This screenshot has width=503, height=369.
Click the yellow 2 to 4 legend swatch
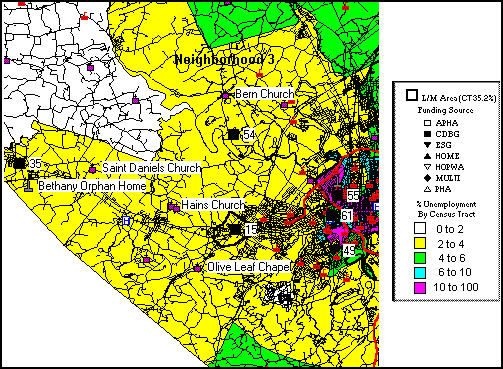click(x=420, y=244)
